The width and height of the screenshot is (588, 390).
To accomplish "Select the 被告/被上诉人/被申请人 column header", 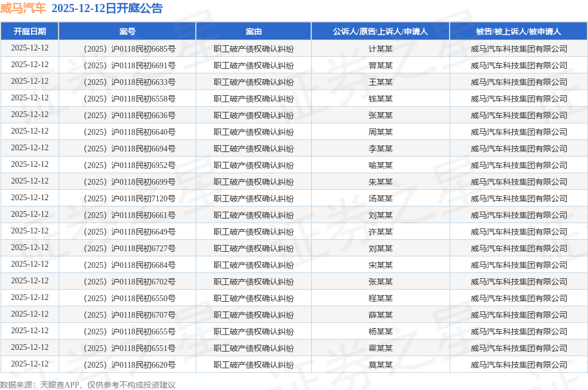I will pyautogui.click(x=519, y=32).
